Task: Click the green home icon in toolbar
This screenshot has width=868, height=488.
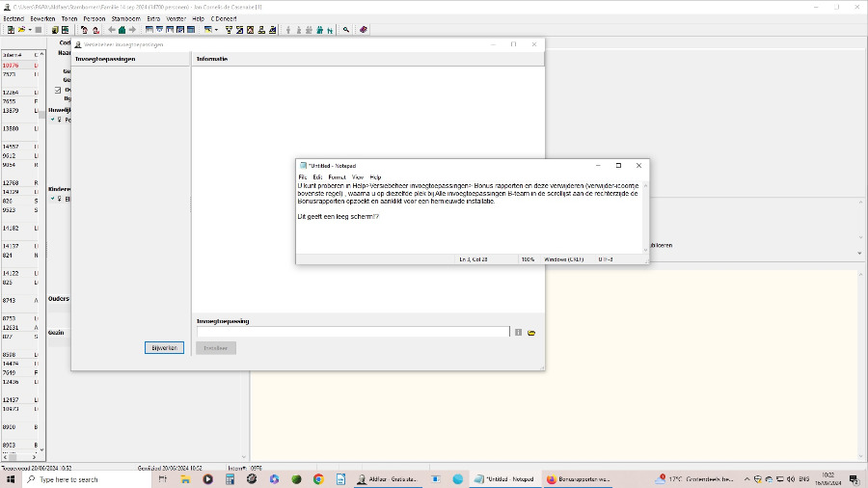Action: tap(122, 30)
